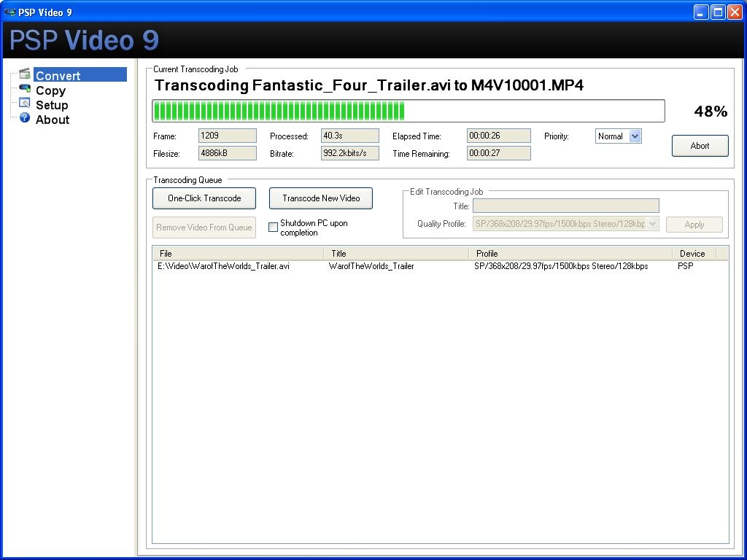This screenshot has width=747, height=560.
Task: Click the blue About question mark icon
Action: [25, 118]
